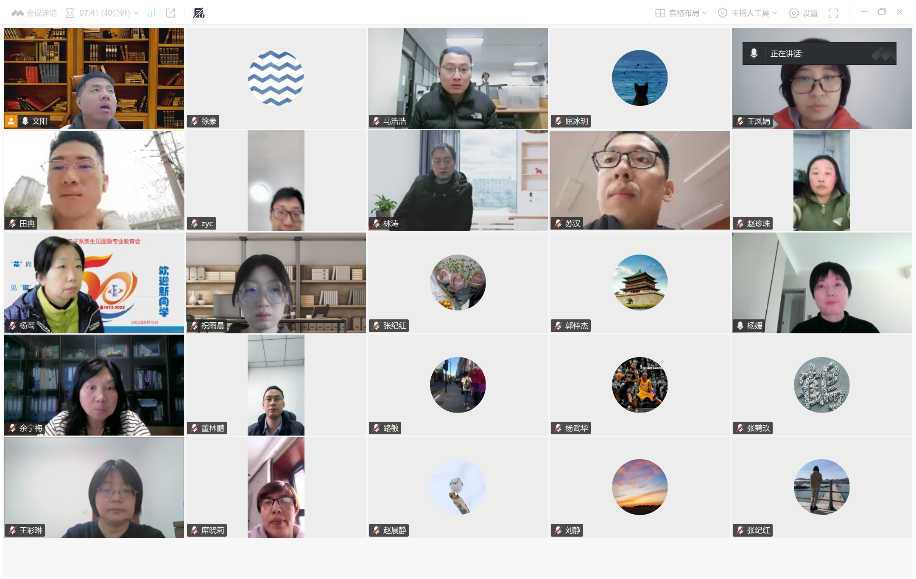
Task: Open the 会议详情 meeting details
Action: (x=34, y=13)
